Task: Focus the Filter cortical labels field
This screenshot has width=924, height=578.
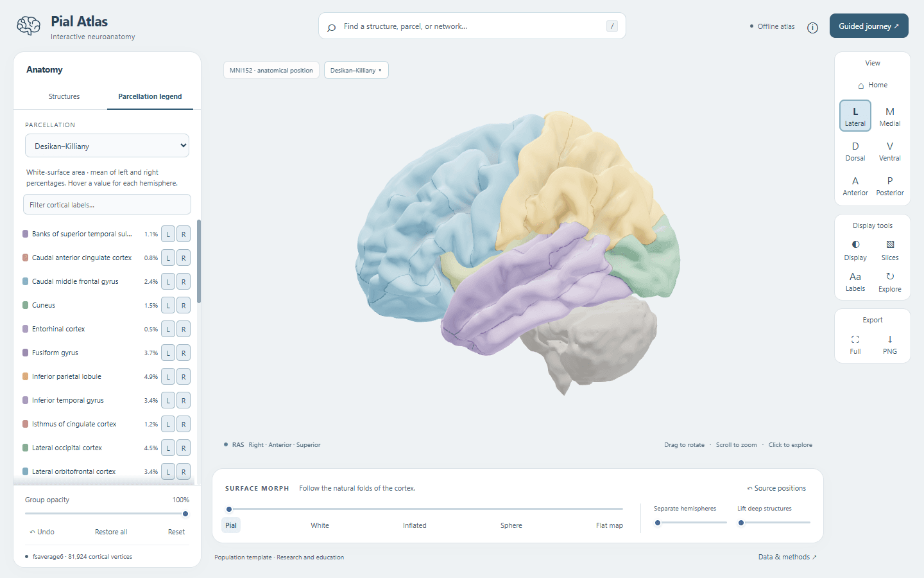Action: [107, 204]
